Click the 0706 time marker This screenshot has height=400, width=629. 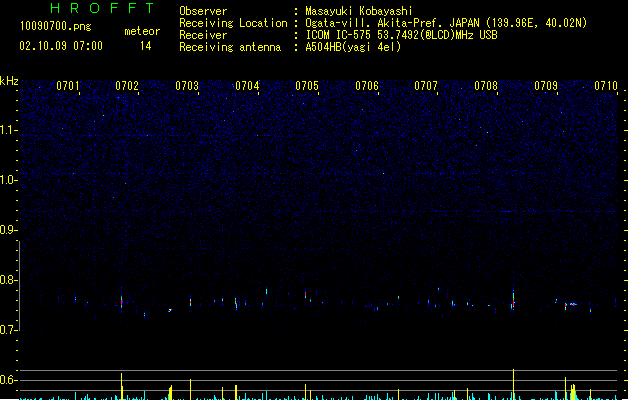367,86
